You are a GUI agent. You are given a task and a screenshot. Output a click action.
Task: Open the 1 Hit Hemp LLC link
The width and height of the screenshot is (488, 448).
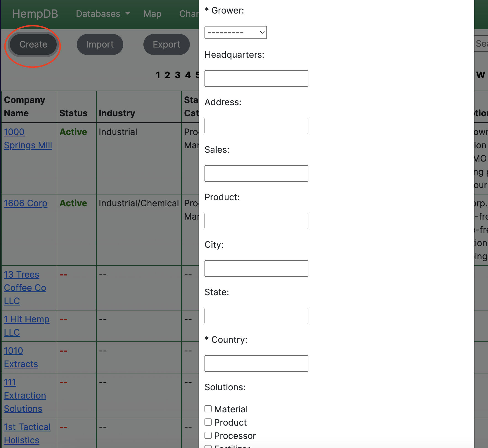coord(27,326)
